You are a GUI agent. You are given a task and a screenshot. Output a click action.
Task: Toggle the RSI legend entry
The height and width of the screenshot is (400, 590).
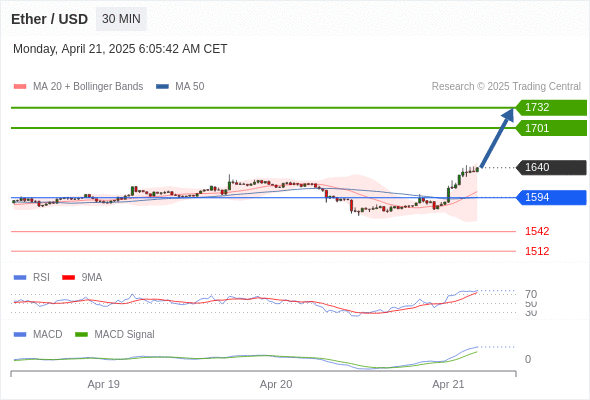point(32,277)
